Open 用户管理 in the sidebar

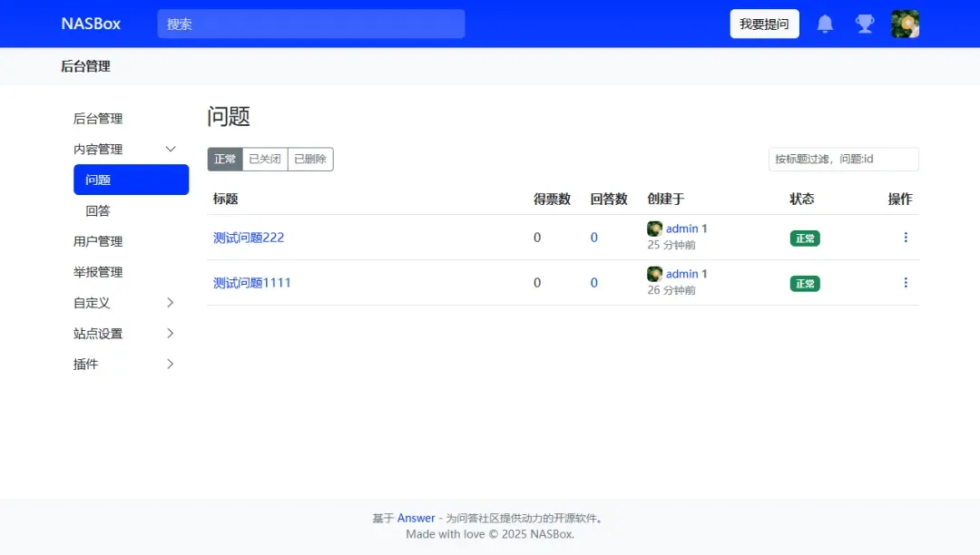(x=98, y=241)
